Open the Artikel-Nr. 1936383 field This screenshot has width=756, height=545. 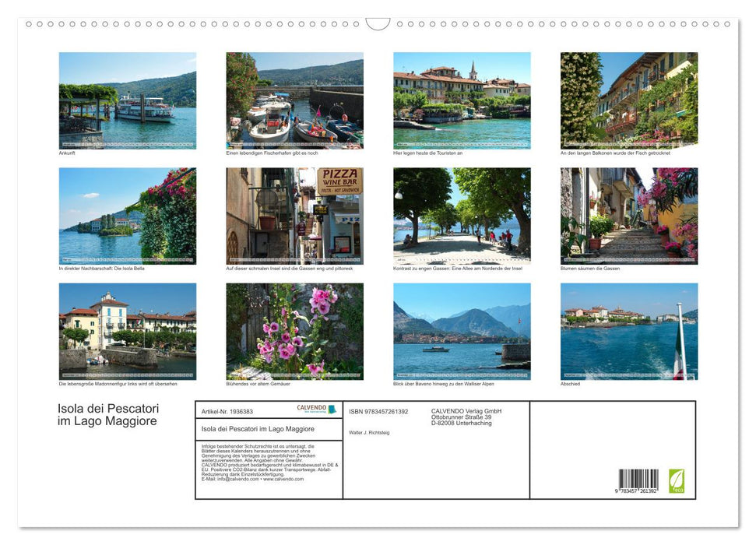click(x=228, y=412)
